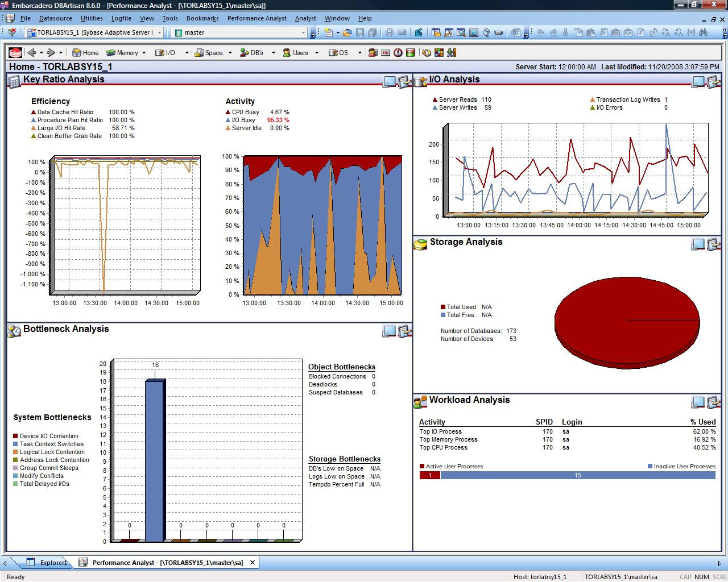
Task: Open the Key Ratio Analysis options icon
Action: coord(404,82)
